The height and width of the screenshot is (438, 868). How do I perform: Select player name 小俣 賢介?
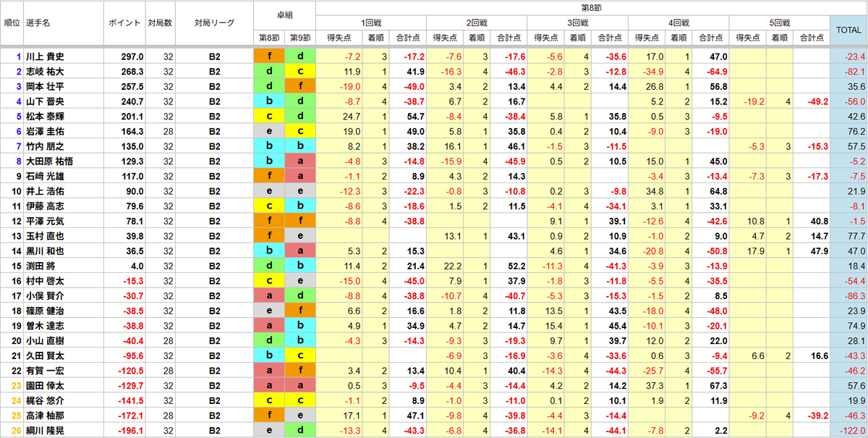point(45,296)
